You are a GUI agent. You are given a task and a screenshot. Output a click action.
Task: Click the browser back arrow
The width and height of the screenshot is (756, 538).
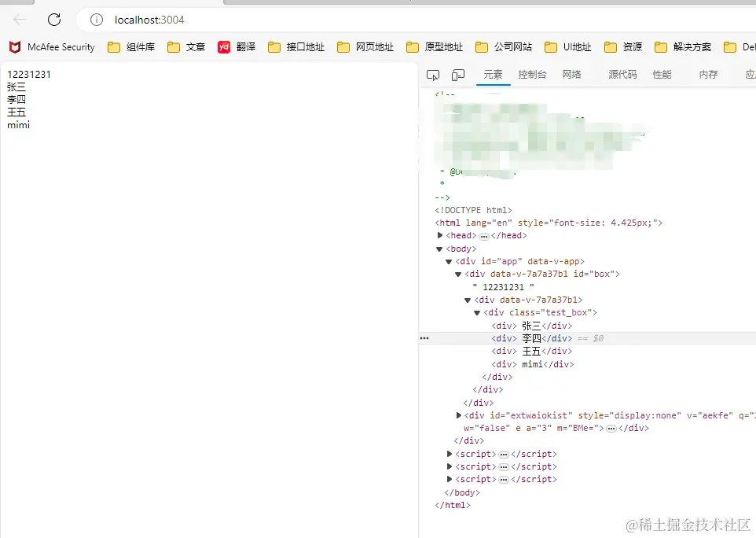pyautogui.click(x=20, y=20)
